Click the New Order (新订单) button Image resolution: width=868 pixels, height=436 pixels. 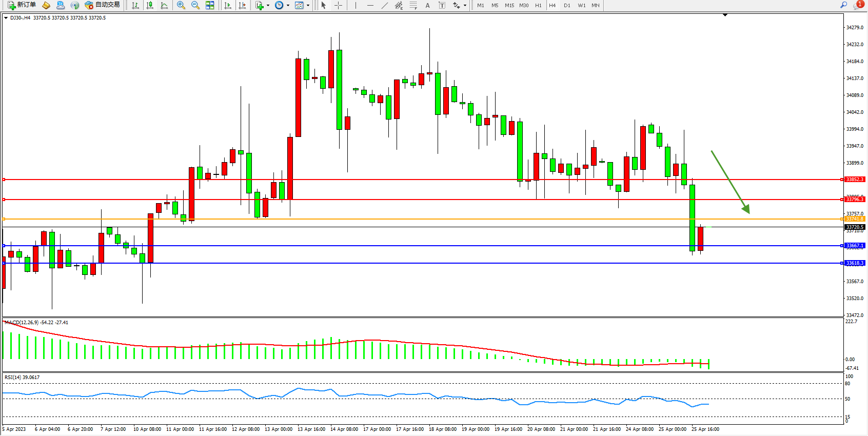22,5
